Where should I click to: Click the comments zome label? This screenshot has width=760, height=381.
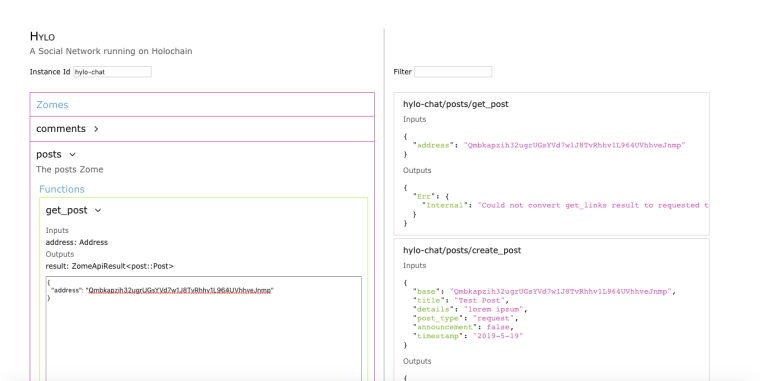61,128
